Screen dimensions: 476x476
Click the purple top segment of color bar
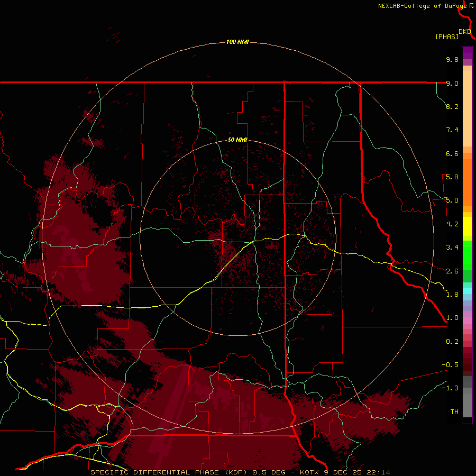[x=467, y=53]
